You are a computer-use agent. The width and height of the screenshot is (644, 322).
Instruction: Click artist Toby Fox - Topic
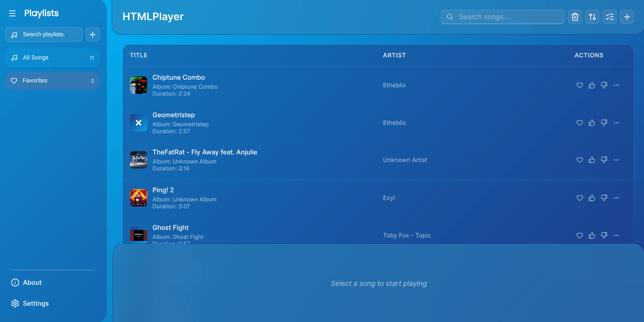[407, 235]
